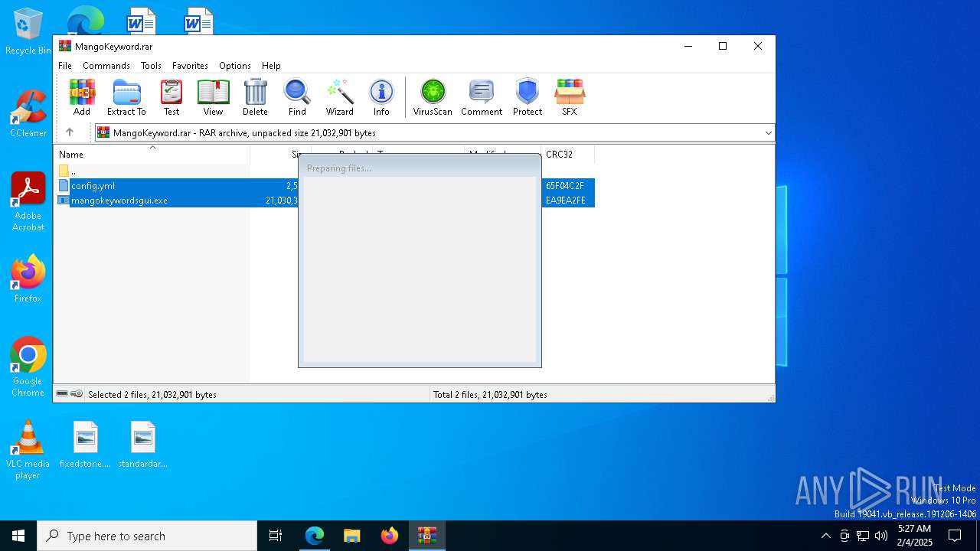Launch the Wizard tool
Screen dimensions: 980x551
(340, 97)
